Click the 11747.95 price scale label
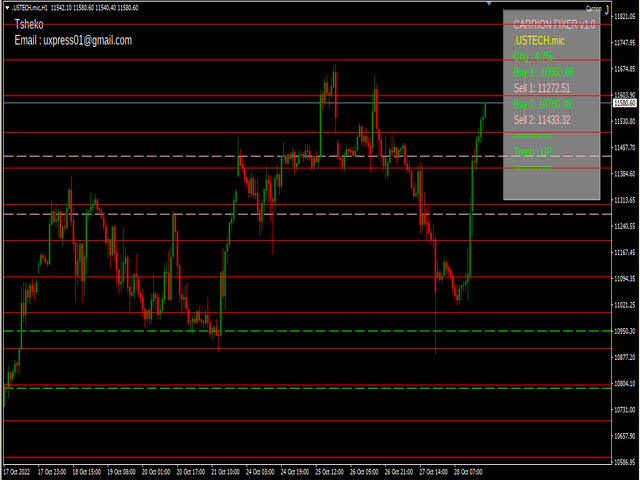640x480 pixels. pos(625,42)
